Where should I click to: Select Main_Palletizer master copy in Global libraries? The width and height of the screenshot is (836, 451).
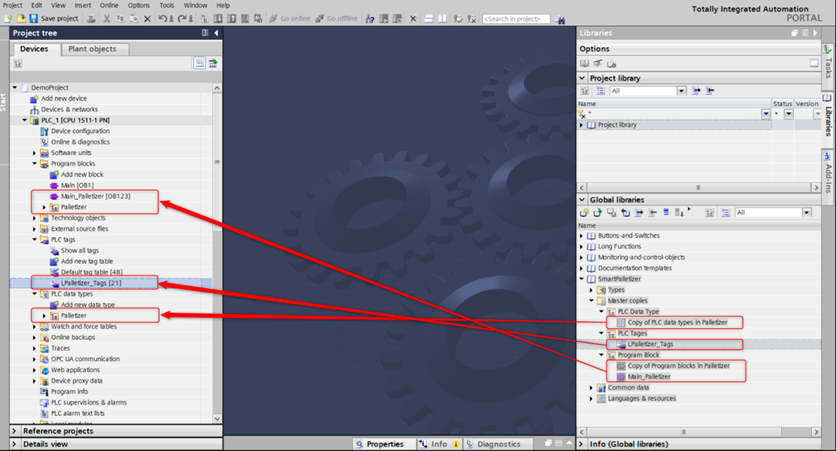(x=649, y=376)
